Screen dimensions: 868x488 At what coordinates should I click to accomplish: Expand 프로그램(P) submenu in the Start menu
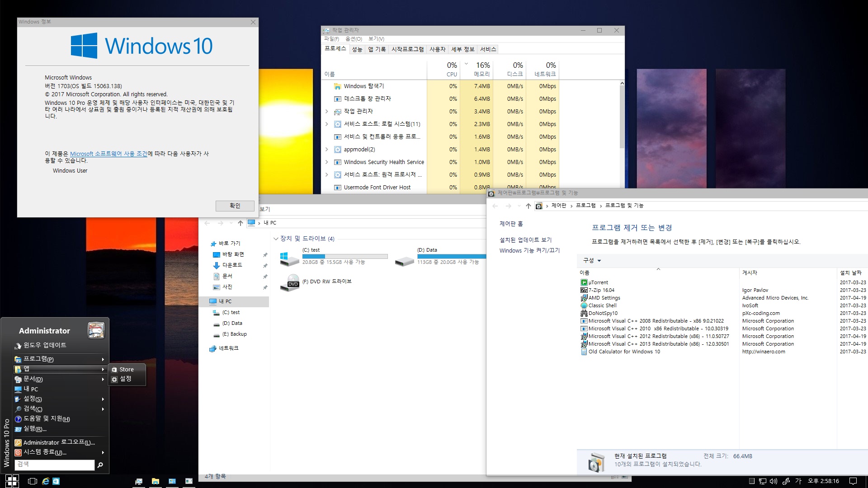point(59,359)
